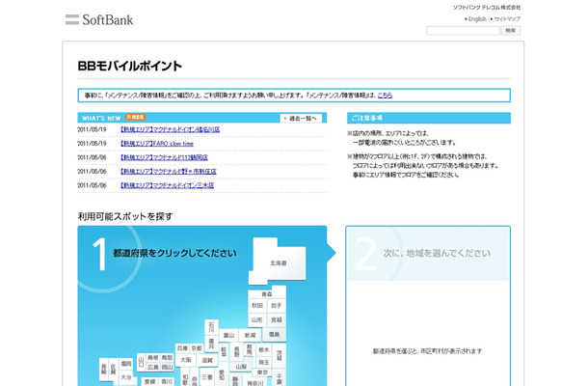The width and height of the screenshot is (588, 386).
Task: Open the サイトマップ link
Action: click(507, 18)
